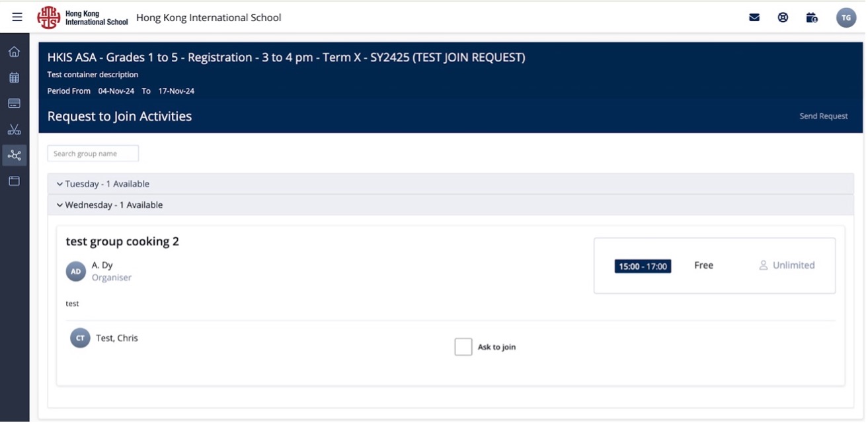This screenshot has height=424, width=868.
Task: Click the Unlimited capacity label
Action: [x=793, y=265]
